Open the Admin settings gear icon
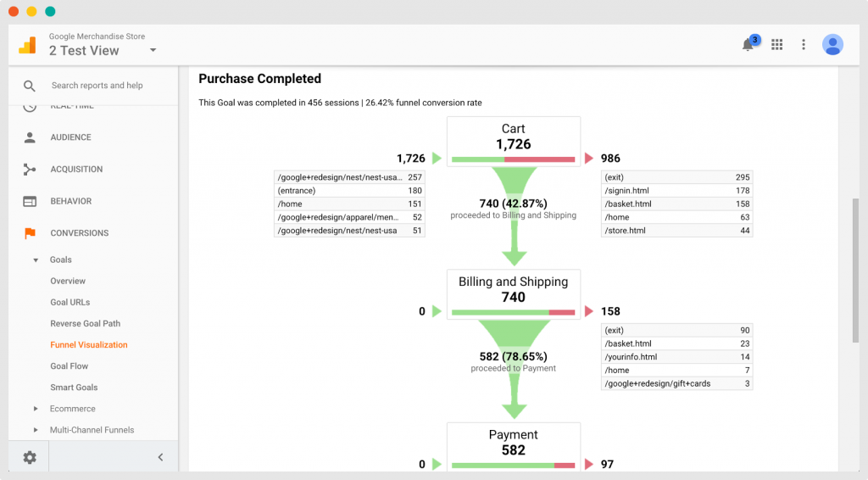868x480 pixels. tap(30, 457)
